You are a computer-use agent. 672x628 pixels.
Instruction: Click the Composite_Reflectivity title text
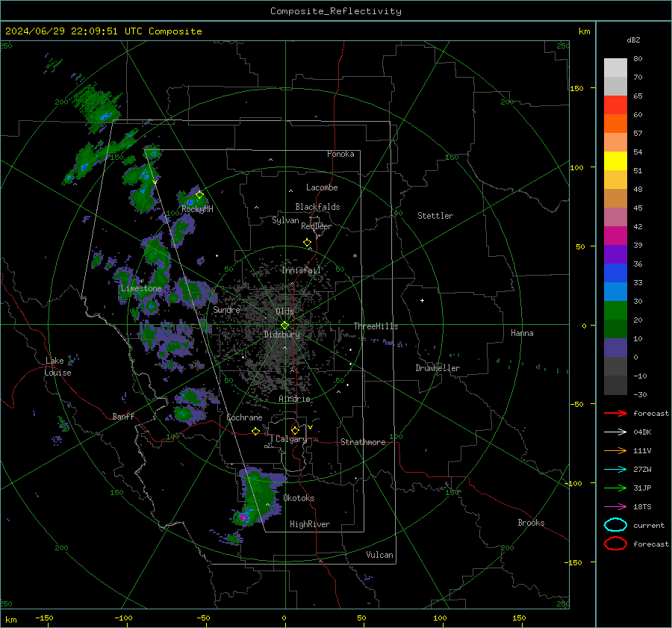pos(336,11)
